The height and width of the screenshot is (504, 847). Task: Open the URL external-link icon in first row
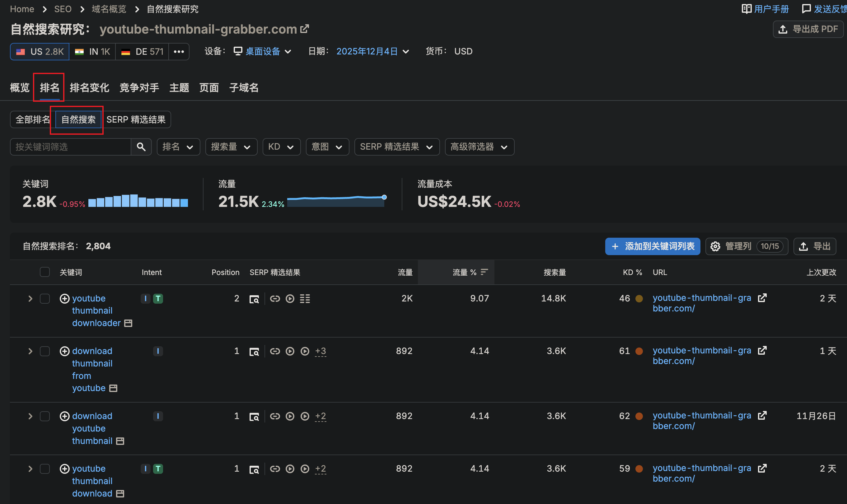762,298
